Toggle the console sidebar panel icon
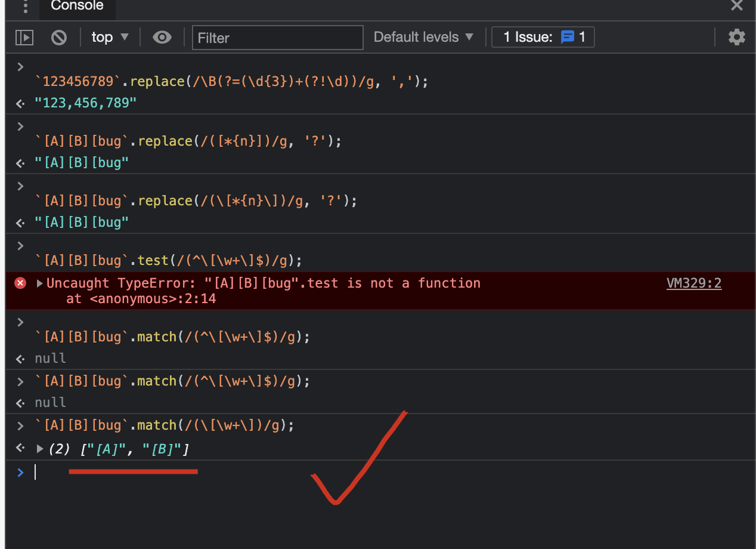The width and height of the screenshot is (756, 549). click(x=24, y=37)
